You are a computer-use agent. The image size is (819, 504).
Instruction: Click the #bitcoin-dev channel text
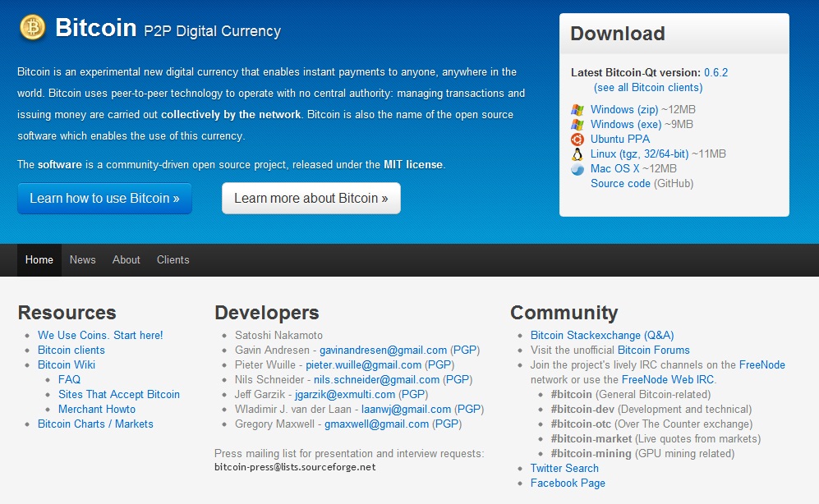[582, 409]
